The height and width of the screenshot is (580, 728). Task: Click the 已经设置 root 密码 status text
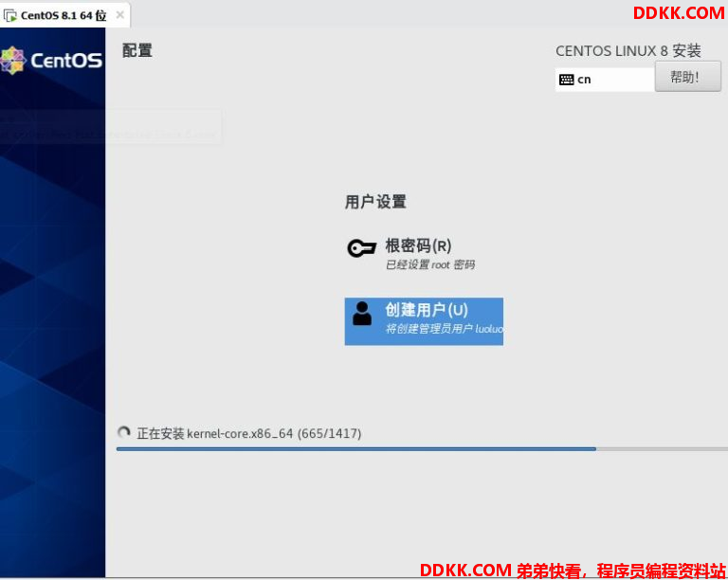point(430,264)
